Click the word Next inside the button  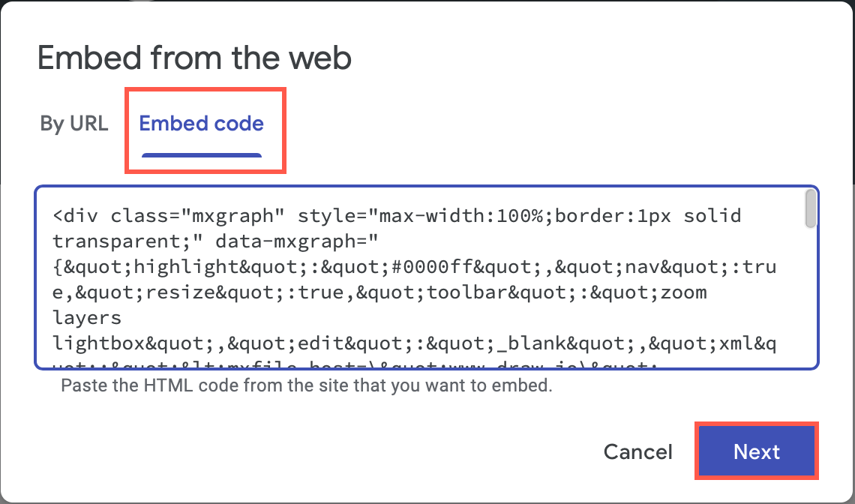(756, 451)
